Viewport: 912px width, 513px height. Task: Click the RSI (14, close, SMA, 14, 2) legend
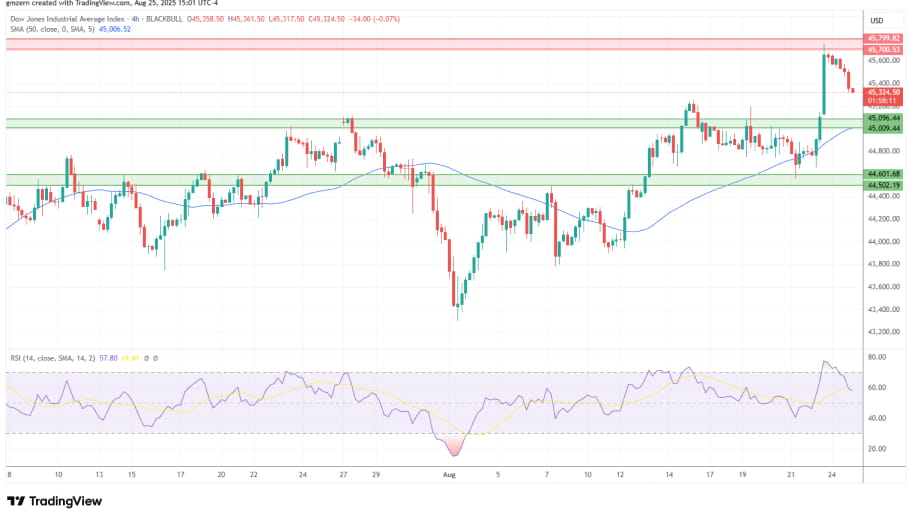coord(53,358)
